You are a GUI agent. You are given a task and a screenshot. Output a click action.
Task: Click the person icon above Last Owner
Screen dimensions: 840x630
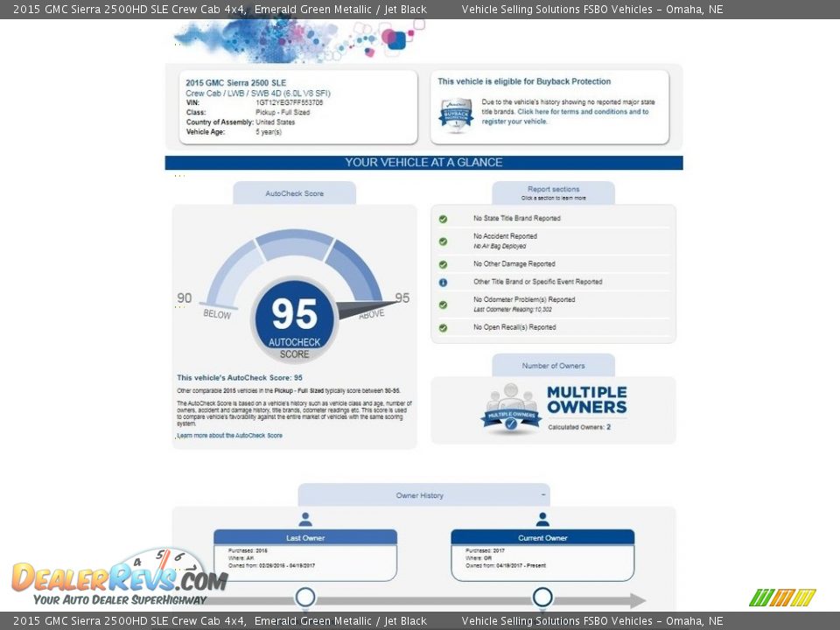click(305, 519)
